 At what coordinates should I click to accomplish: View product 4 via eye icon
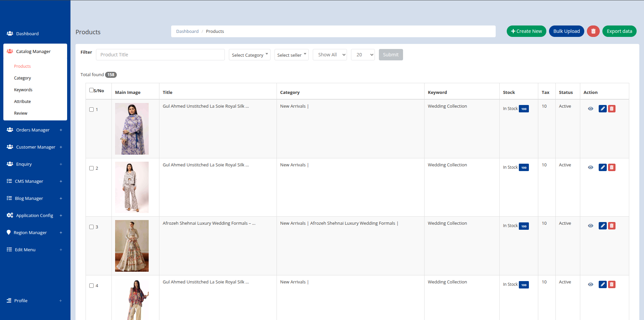click(590, 284)
